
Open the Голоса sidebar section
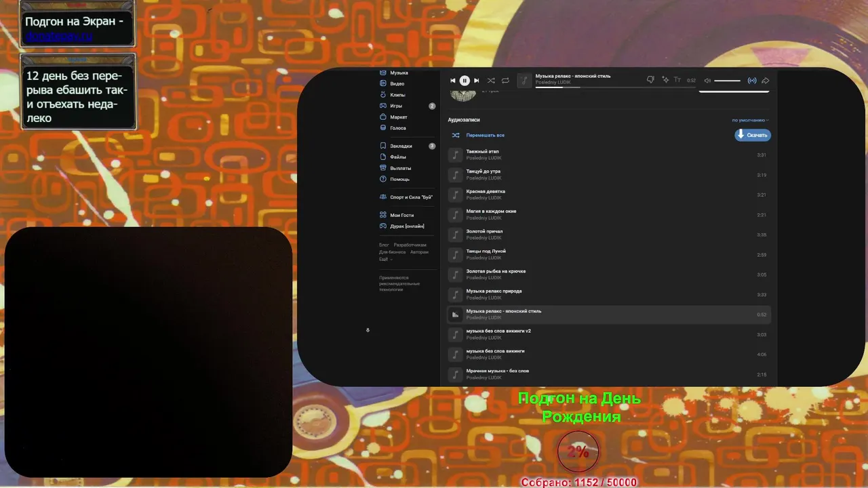click(398, 128)
